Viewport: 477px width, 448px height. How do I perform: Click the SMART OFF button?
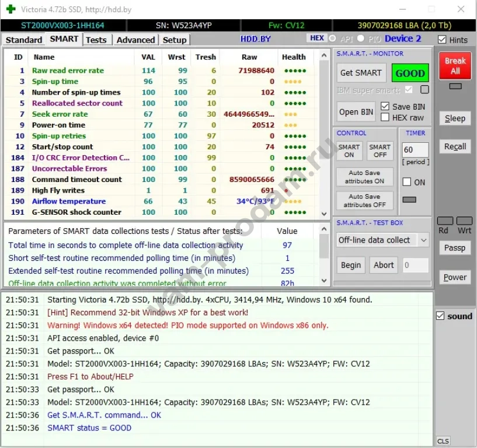(x=380, y=151)
